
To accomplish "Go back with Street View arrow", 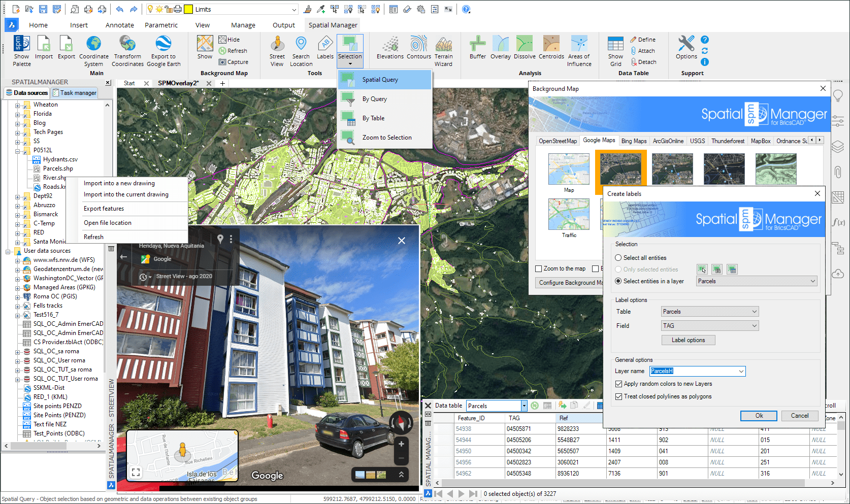I will click(124, 257).
